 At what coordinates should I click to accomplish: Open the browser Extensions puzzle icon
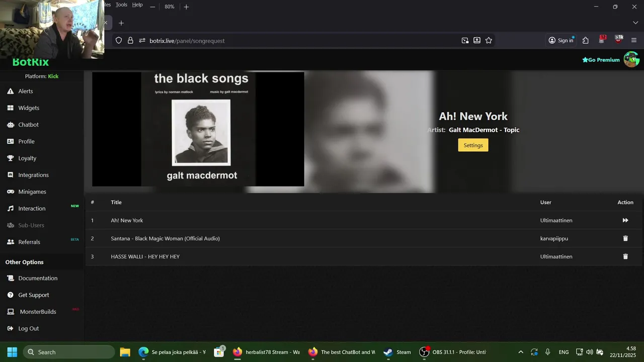(x=586, y=40)
